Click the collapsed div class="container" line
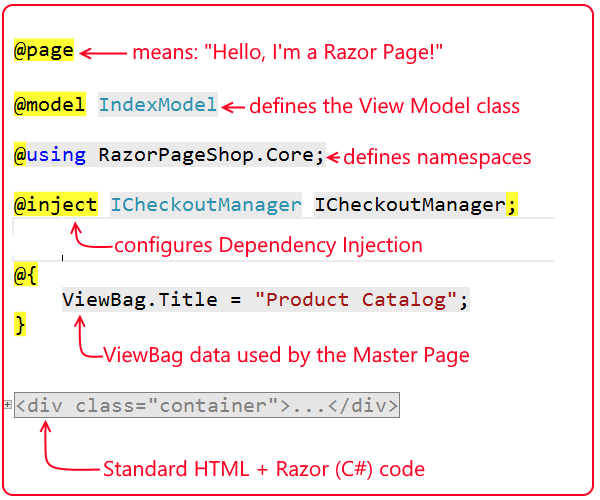This screenshot has width=600, height=500. coord(207,405)
